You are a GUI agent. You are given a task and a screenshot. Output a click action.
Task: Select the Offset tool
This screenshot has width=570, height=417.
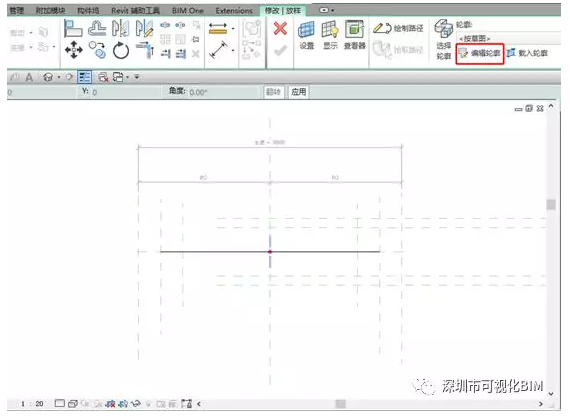coord(97,28)
